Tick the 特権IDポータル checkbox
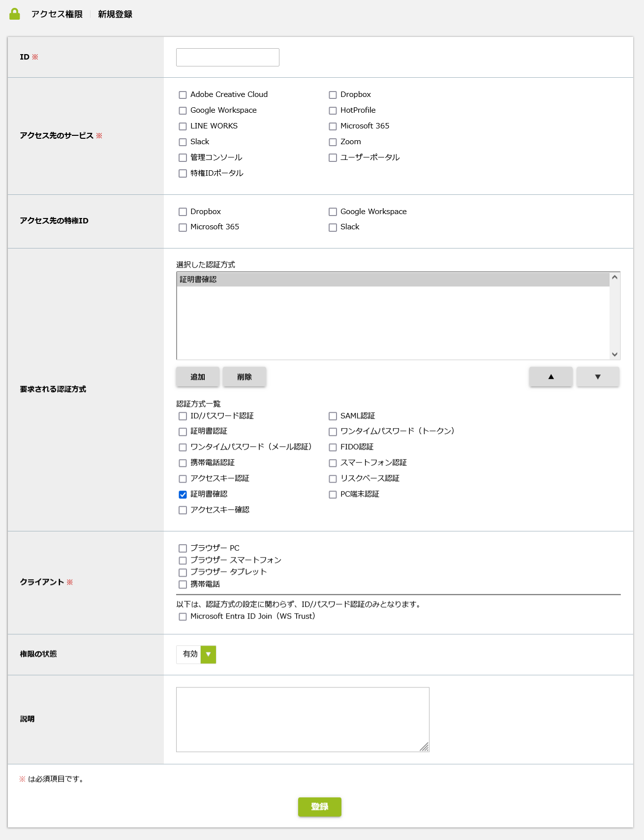This screenshot has width=644, height=840. click(x=183, y=174)
